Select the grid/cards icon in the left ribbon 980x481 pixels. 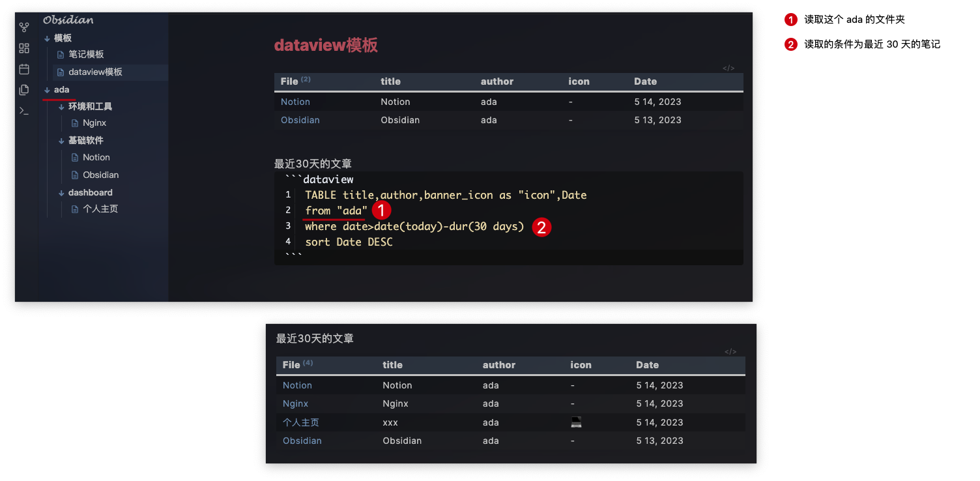tap(24, 48)
